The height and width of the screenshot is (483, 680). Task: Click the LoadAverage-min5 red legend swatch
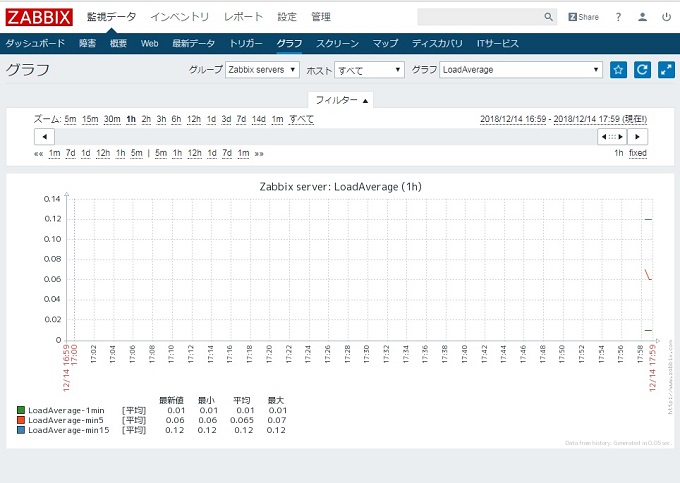point(21,420)
